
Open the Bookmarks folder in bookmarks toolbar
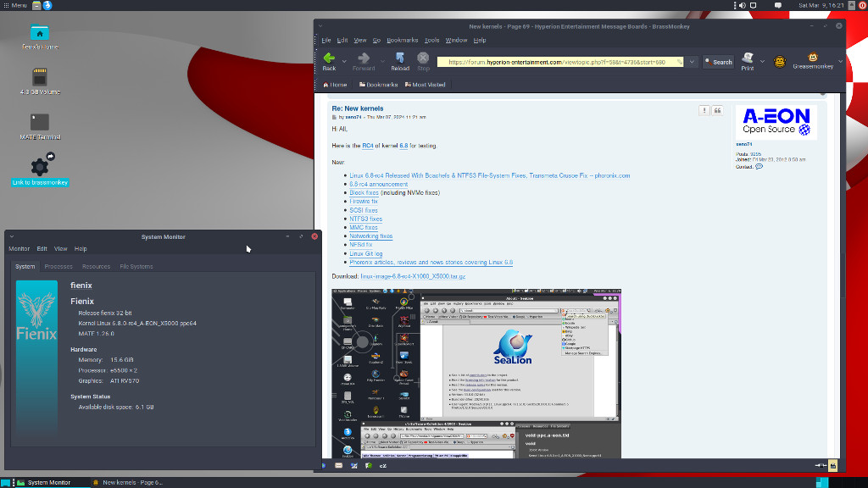point(378,85)
